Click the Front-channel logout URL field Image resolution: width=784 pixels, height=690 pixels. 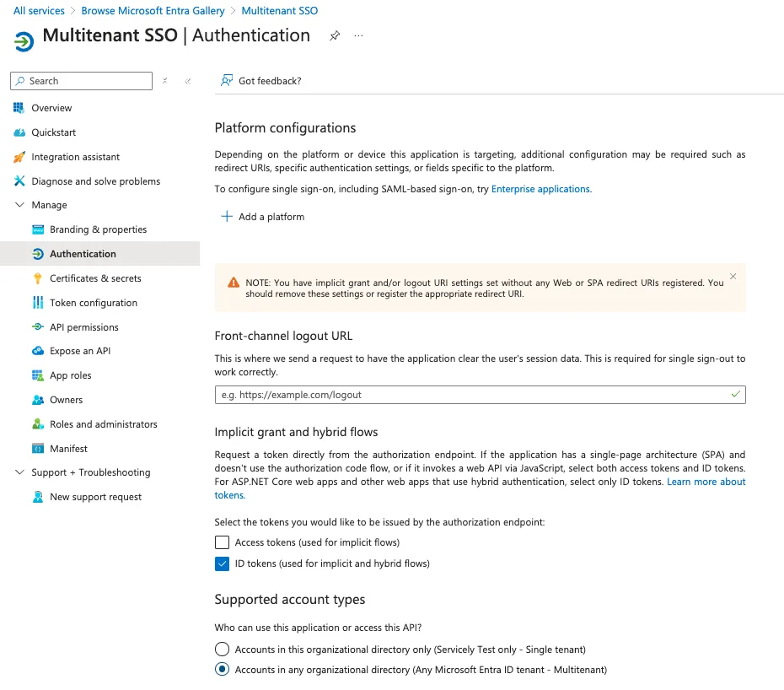(480, 395)
